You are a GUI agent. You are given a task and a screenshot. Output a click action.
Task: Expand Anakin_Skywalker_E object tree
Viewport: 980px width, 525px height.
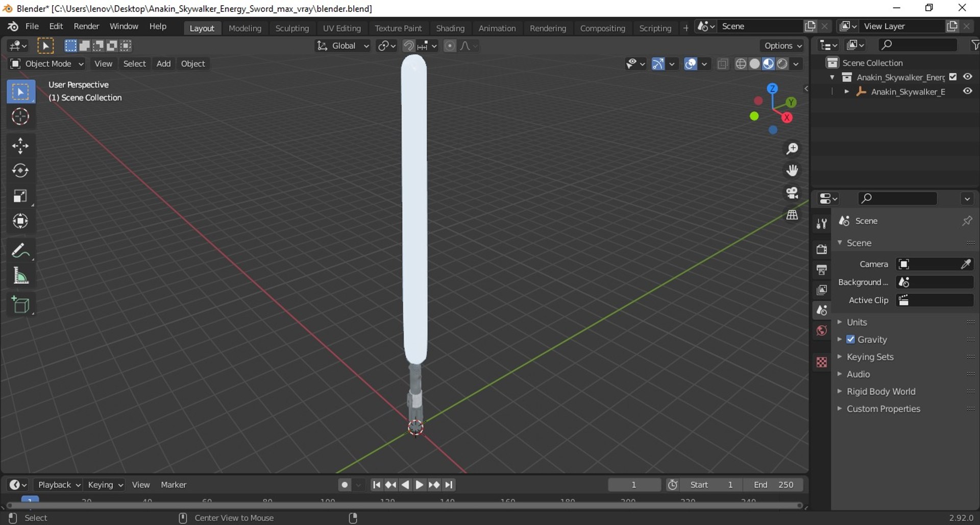(847, 92)
